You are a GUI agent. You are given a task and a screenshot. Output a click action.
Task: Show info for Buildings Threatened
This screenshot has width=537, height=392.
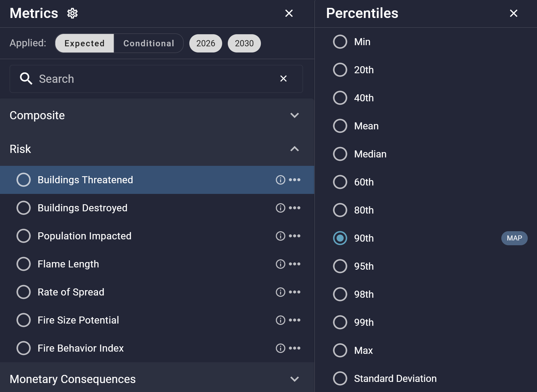[x=280, y=180]
